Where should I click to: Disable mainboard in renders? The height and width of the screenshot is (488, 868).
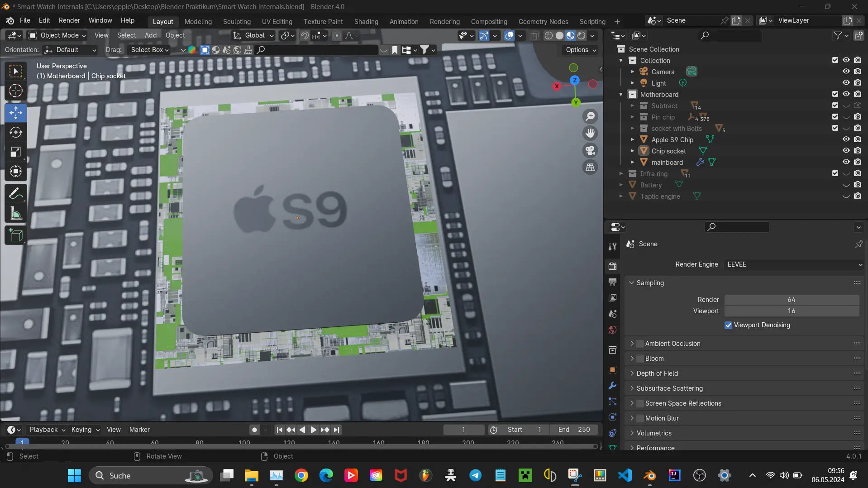coord(857,162)
